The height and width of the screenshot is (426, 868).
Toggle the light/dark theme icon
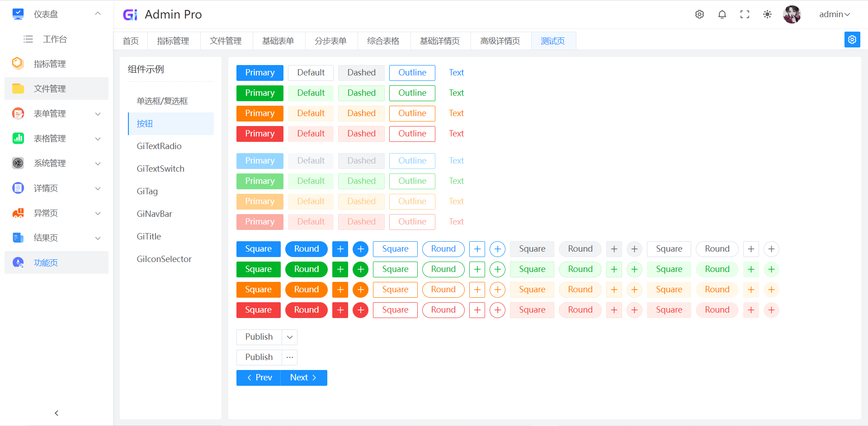tap(767, 14)
